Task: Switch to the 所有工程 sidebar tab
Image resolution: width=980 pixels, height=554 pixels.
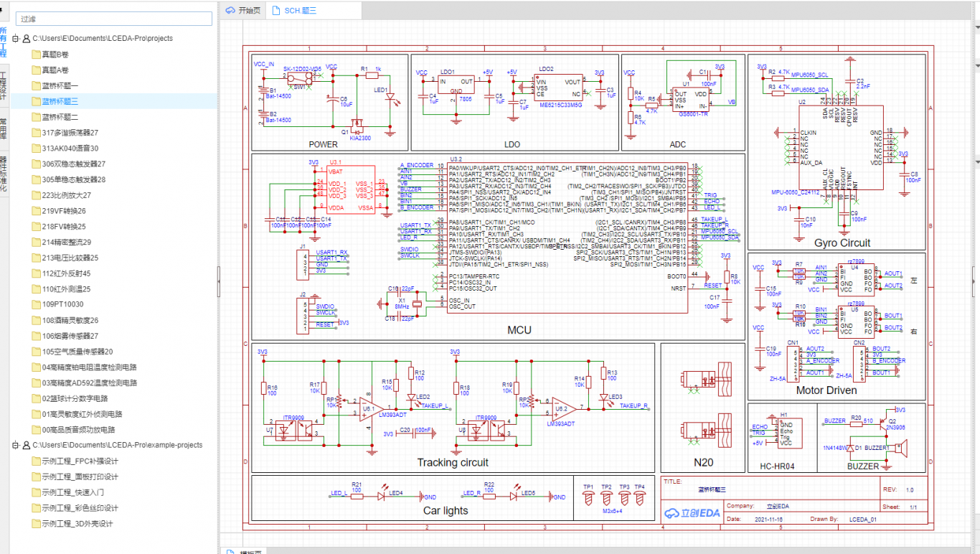Action: click(x=3, y=43)
